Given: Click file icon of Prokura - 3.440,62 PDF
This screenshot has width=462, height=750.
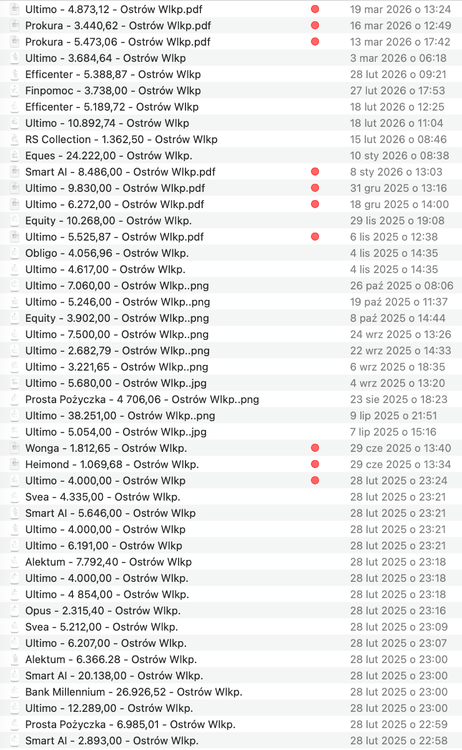Looking at the screenshot, I should [x=15, y=25].
